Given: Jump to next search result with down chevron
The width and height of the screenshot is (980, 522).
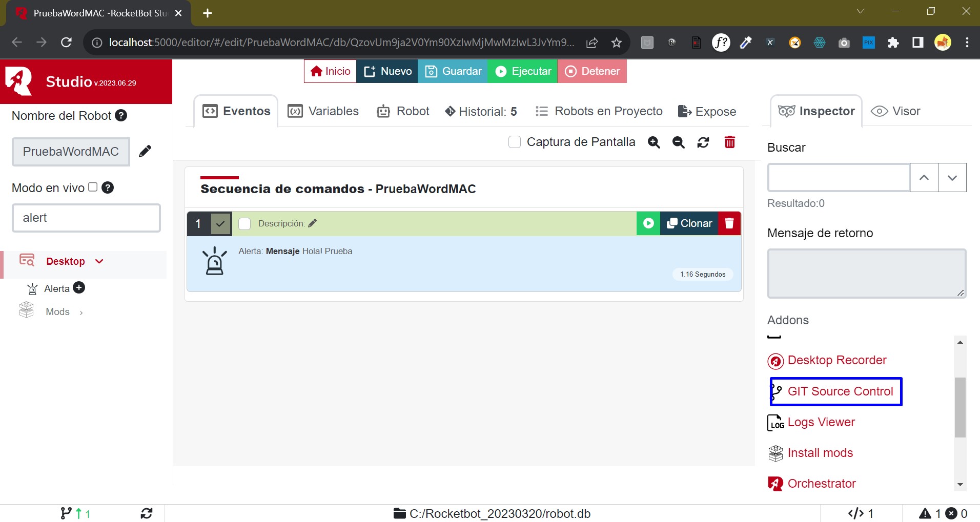Looking at the screenshot, I should (952, 178).
